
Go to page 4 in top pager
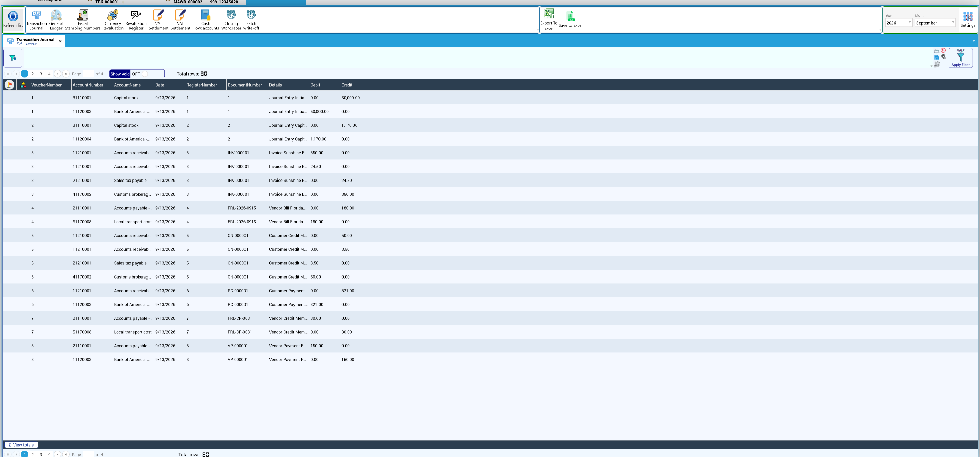[49, 74]
